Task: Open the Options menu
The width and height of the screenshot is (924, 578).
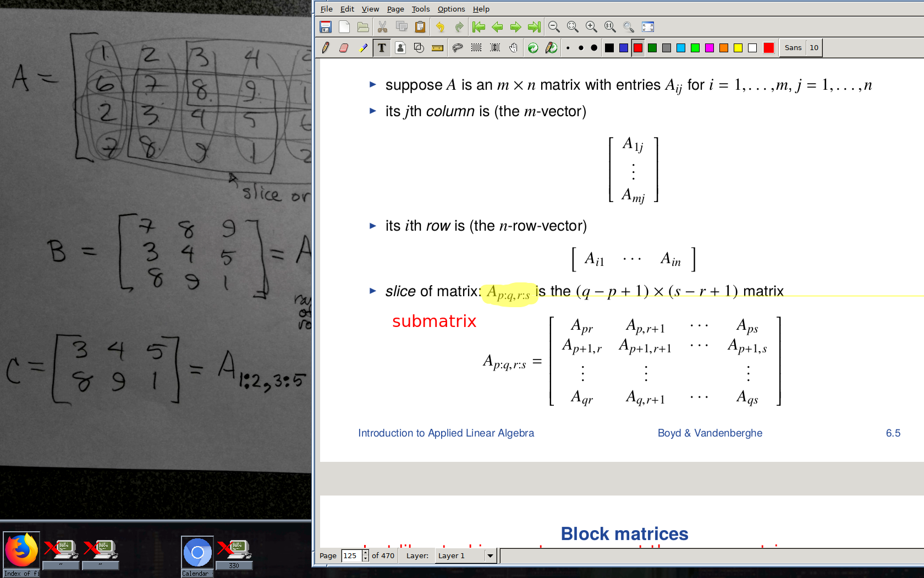Action: pyautogui.click(x=451, y=9)
